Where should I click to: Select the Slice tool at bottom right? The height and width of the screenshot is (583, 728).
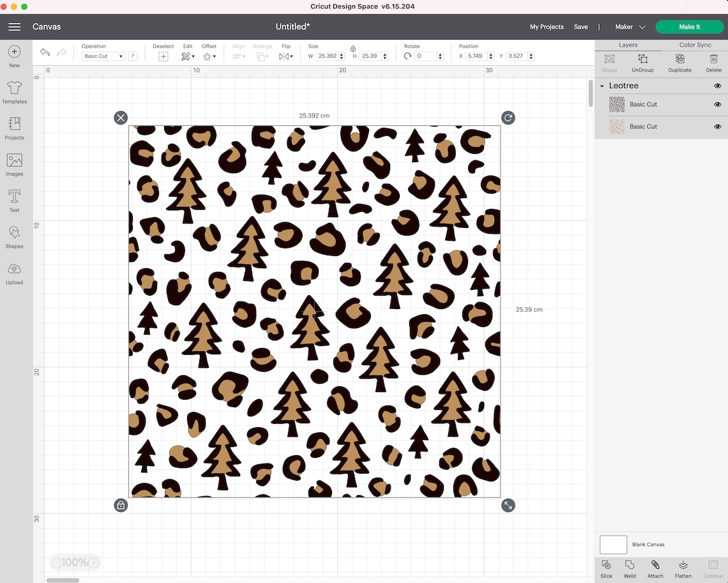[605, 566]
